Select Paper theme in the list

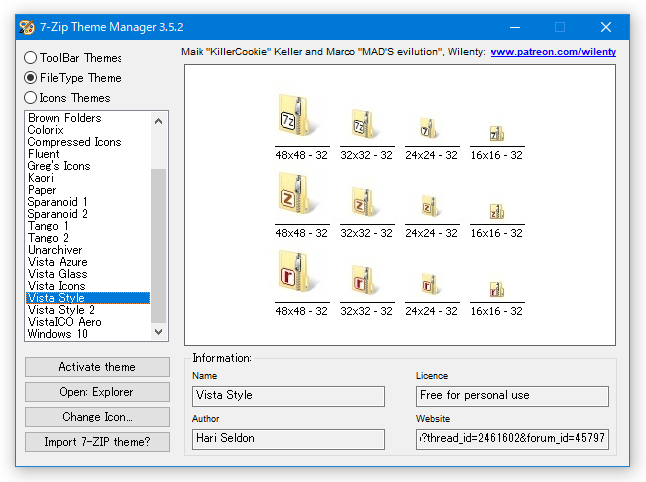point(88,190)
